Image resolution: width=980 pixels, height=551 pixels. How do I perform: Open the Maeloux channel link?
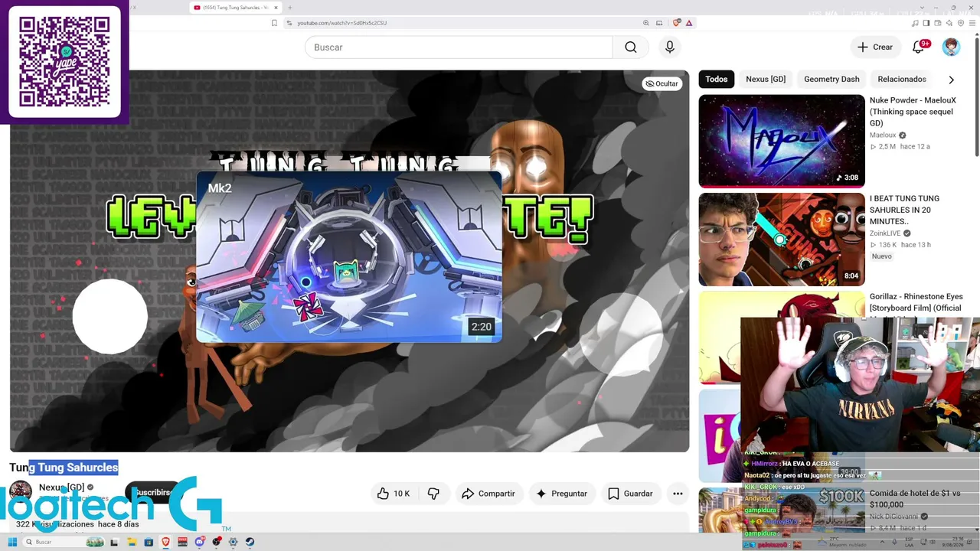tap(883, 135)
